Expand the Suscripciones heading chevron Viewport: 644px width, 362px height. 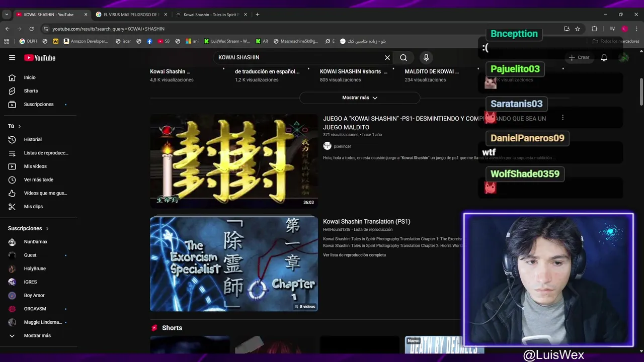click(47, 228)
